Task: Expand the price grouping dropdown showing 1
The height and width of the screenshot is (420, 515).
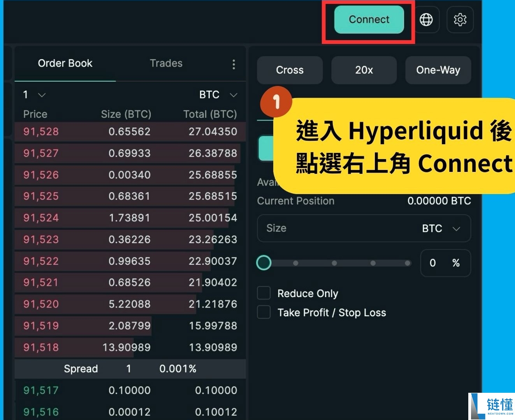Action: tap(34, 94)
